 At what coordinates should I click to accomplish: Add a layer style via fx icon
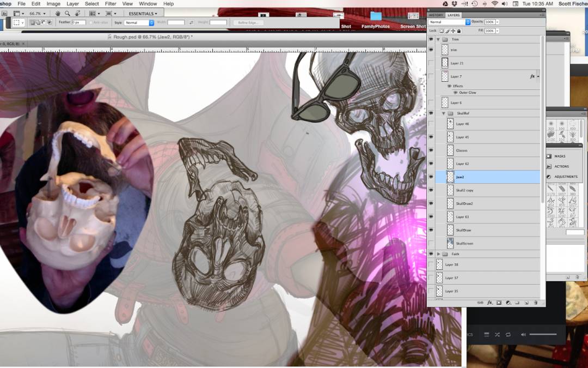coord(489,302)
